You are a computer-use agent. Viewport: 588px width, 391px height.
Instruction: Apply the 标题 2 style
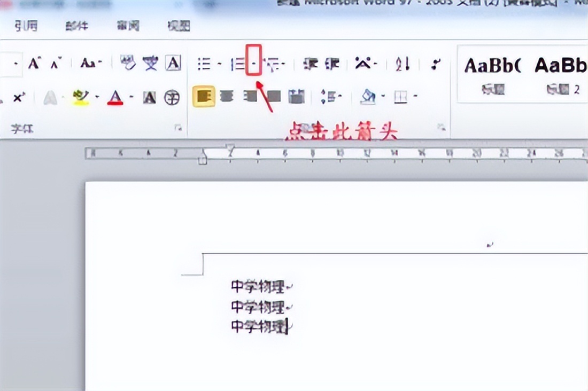click(x=562, y=72)
